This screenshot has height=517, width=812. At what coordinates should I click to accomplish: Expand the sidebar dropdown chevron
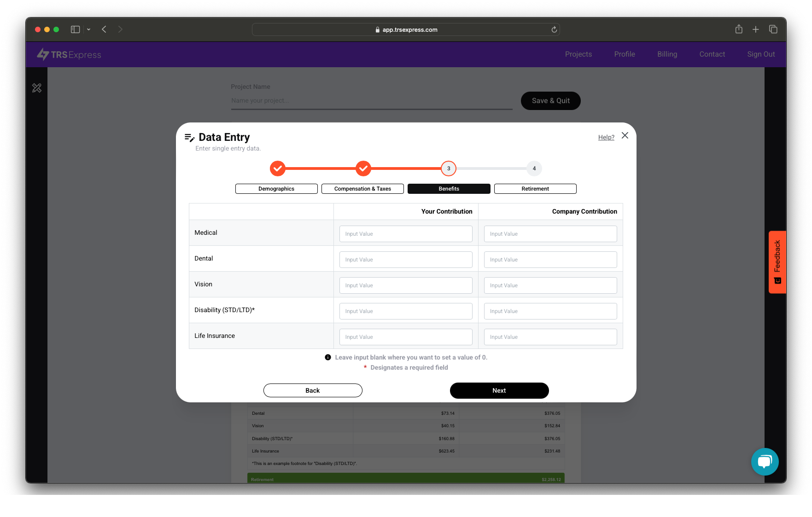coord(88,29)
